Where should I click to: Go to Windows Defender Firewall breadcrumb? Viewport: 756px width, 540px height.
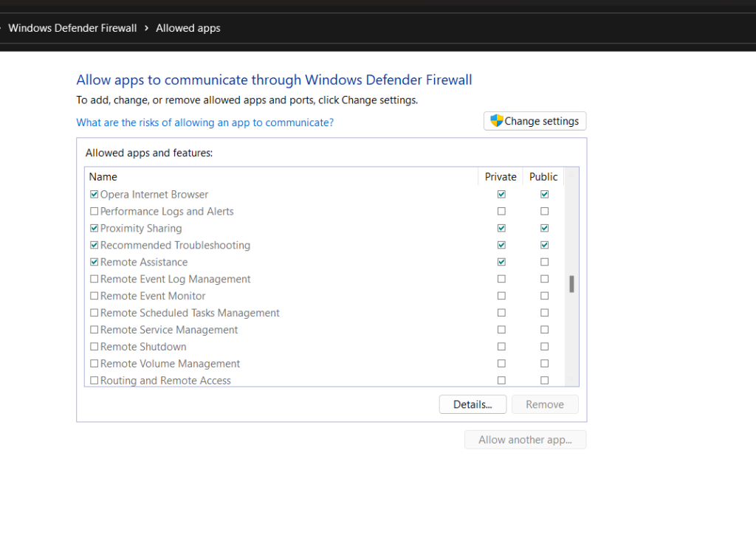72,28
